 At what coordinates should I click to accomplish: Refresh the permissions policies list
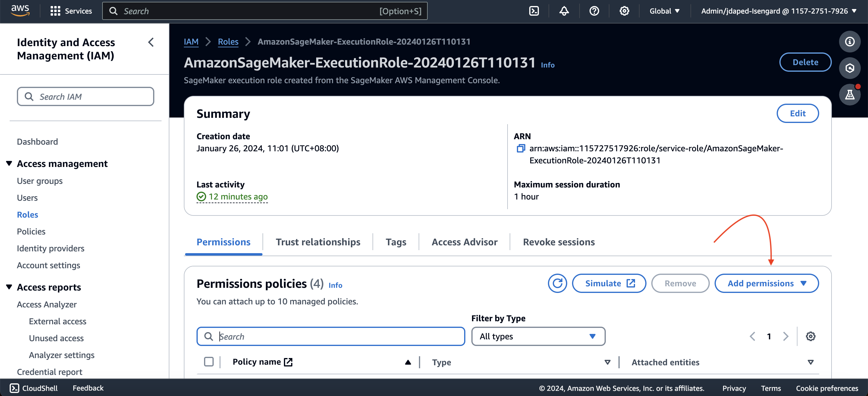(557, 283)
